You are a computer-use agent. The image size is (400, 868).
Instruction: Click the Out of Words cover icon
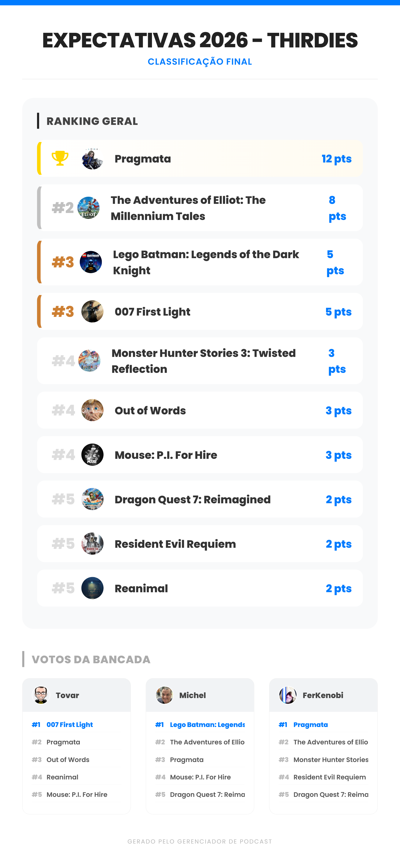pyautogui.click(x=92, y=410)
